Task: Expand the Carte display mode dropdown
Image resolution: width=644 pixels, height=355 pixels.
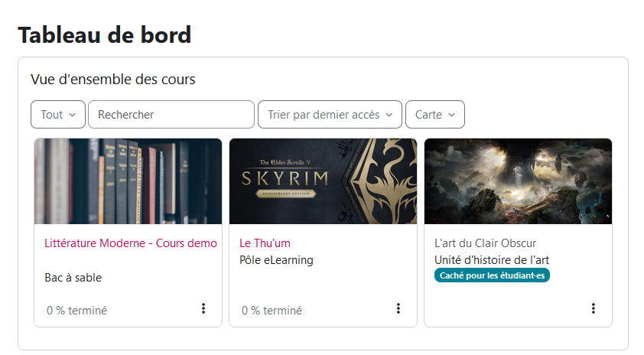Action: 434,115
